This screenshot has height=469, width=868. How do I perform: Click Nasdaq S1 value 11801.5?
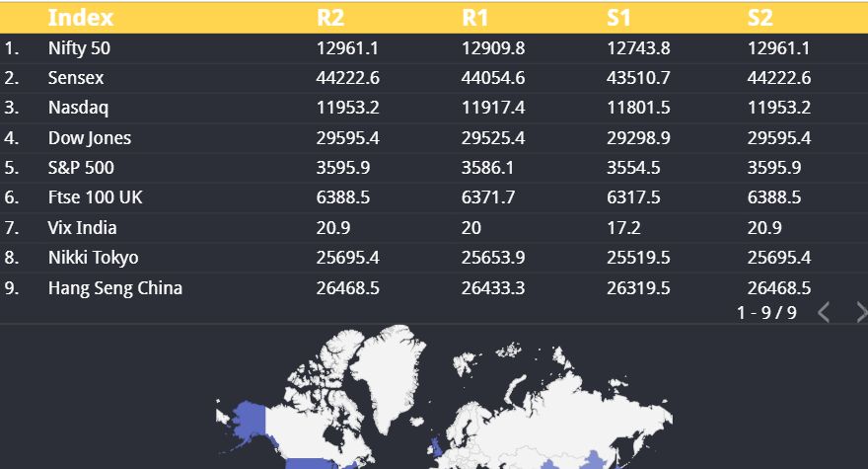(x=638, y=108)
